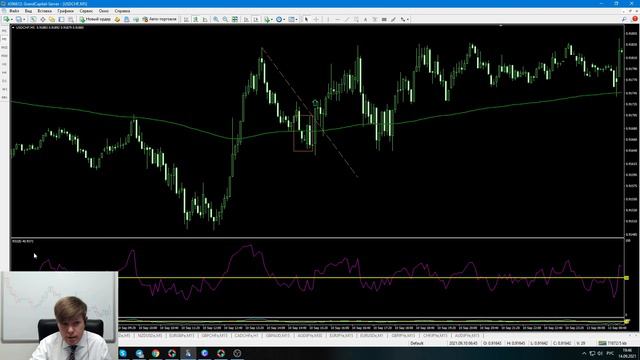This screenshot has height=360, width=640.
Task: Open the Вставка menu
Action: [44, 11]
